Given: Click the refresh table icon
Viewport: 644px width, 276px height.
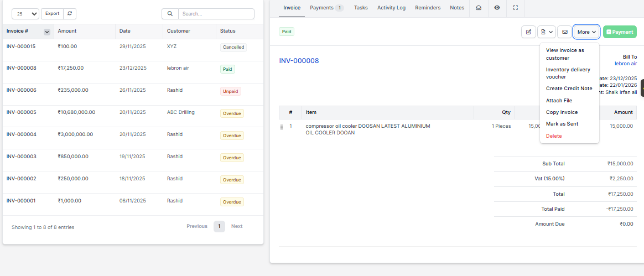Looking at the screenshot, I should 70,13.
